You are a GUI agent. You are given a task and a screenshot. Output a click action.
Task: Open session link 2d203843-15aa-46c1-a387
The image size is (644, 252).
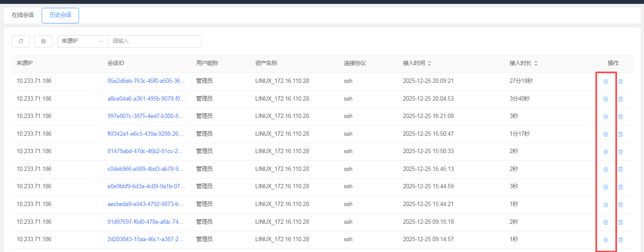click(x=146, y=239)
